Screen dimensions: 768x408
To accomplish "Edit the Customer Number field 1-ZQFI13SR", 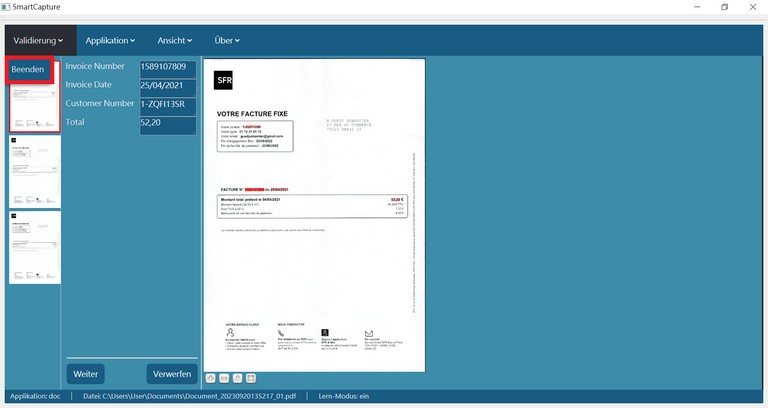I will click(168, 106).
